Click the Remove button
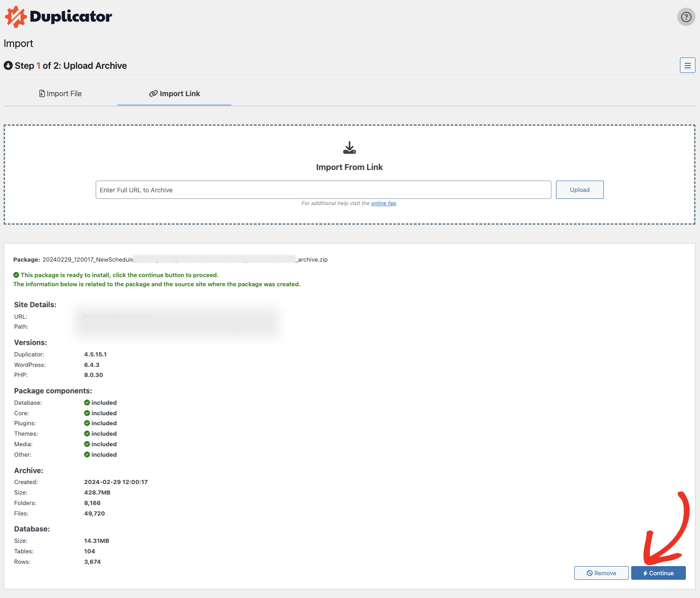This screenshot has width=700, height=598. pos(602,573)
